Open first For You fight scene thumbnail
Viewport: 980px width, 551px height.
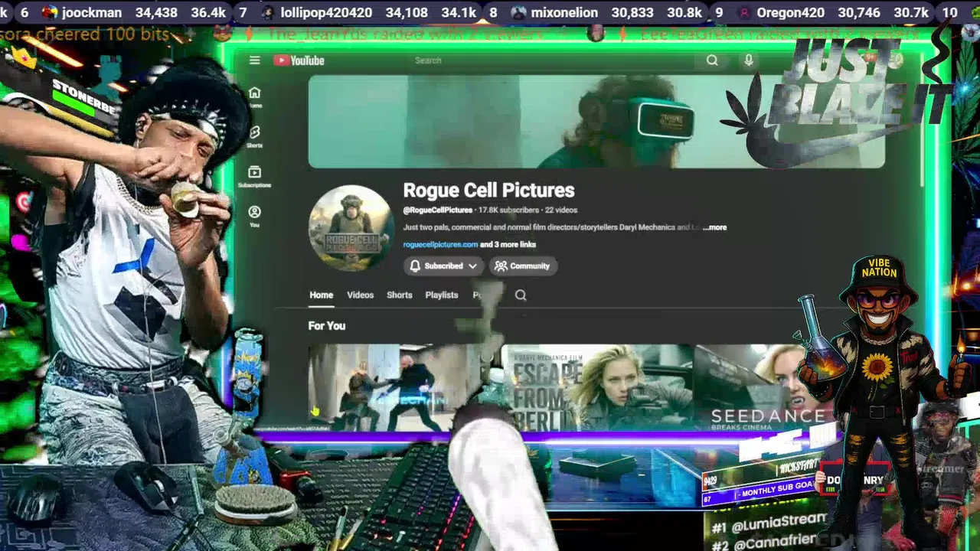[x=403, y=387]
